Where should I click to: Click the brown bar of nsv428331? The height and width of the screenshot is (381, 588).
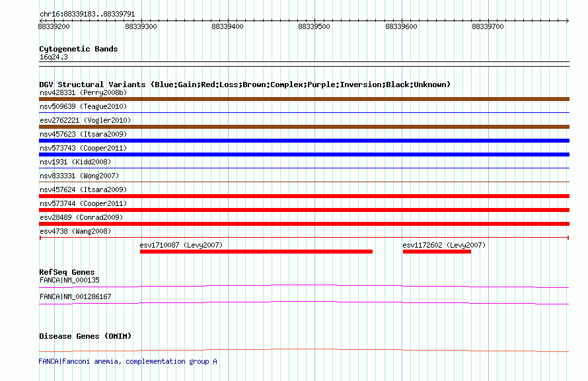304,99
